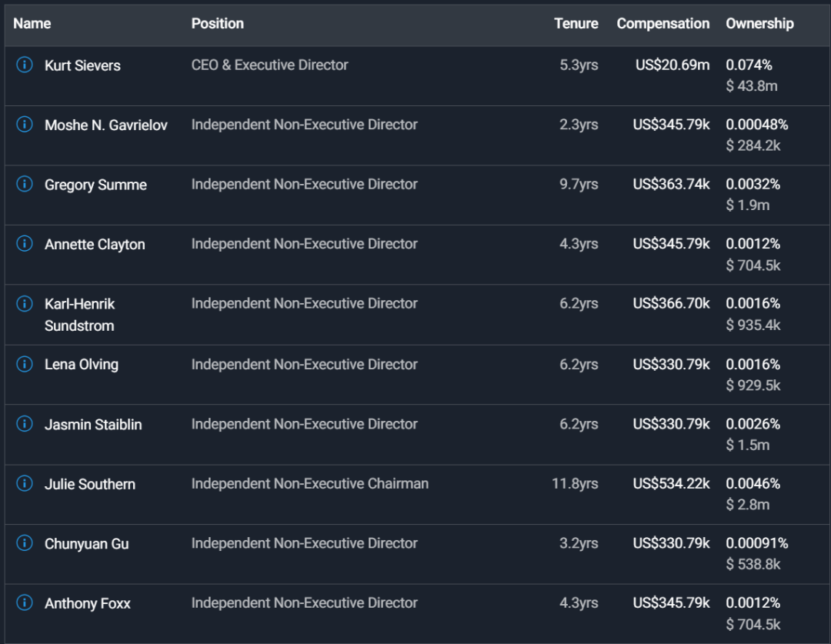The width and height of the screenshot is (831, 644).
Task: View info icon for Julie Southern
Action: 25,483
